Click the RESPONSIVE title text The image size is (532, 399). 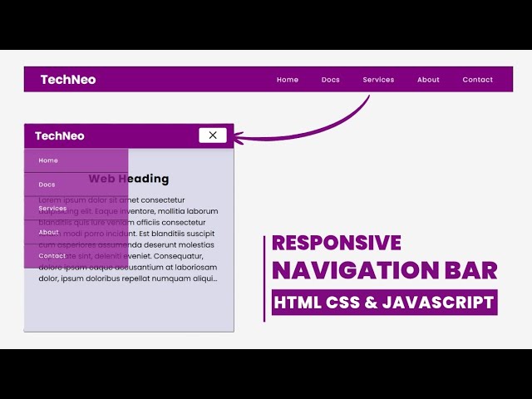(x=336, y=243)
